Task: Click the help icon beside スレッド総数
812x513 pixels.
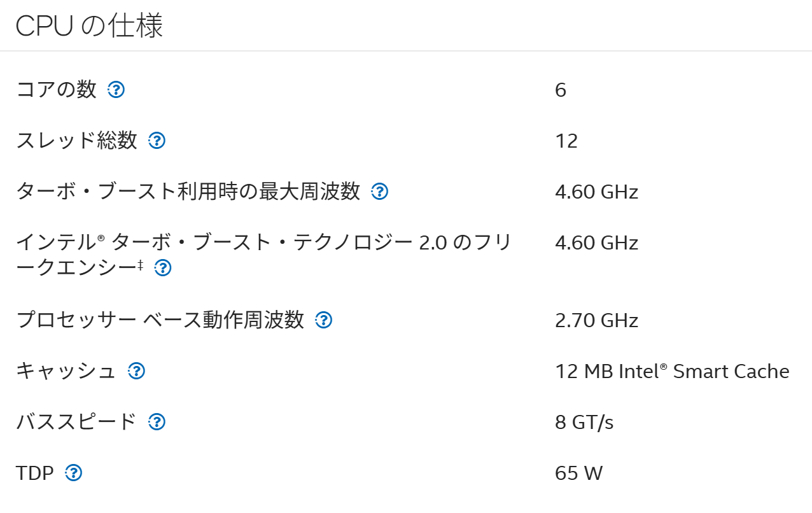Action: (x=157, y=141)
